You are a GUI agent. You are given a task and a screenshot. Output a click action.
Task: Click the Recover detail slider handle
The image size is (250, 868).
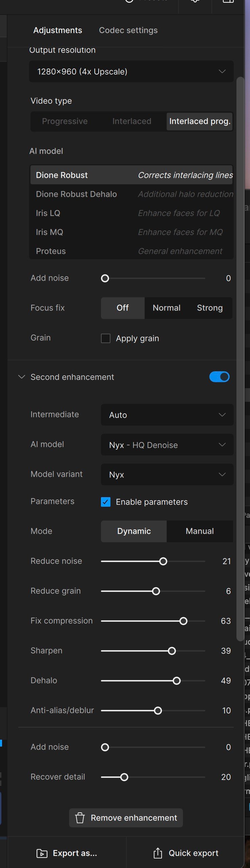[x=124, y=777]
